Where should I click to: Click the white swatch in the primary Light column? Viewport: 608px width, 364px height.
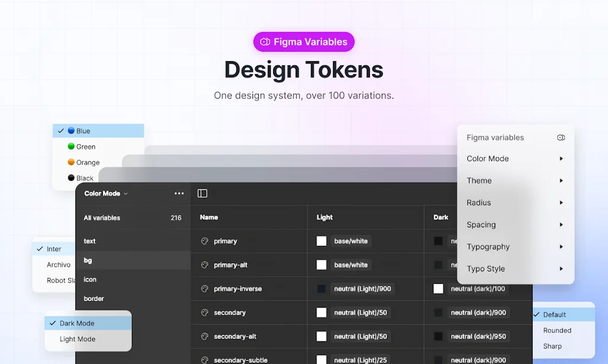[321, 241]
